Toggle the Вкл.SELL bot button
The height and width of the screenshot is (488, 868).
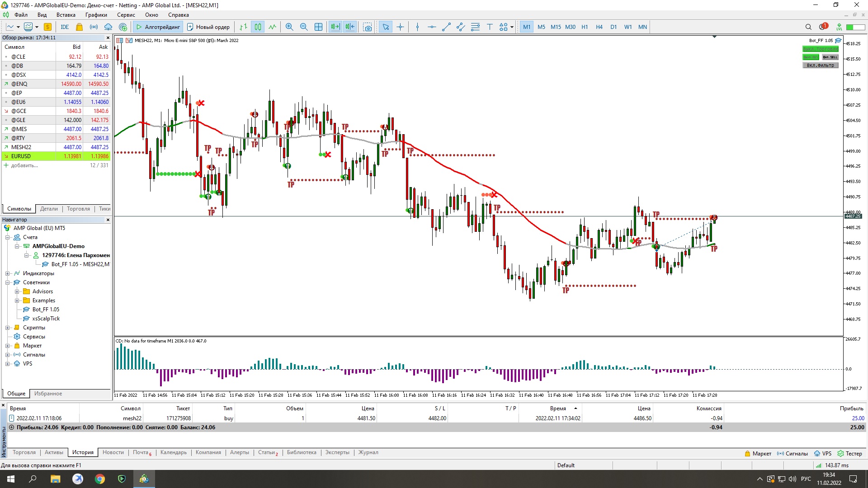click(830, 57)
